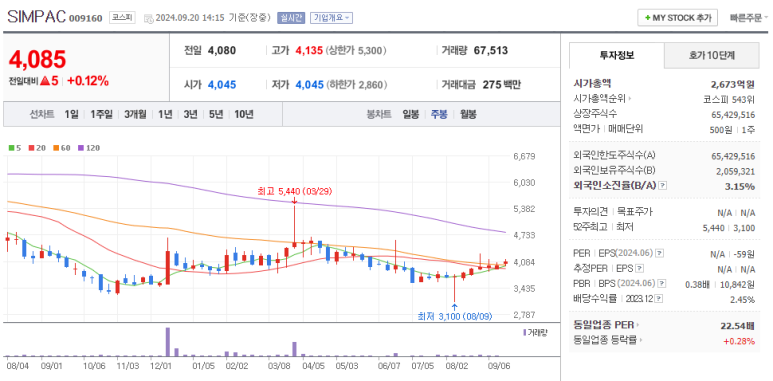Click the 외국인보유주식수 value 2,059,321
The width and height of the screenshot is (773, 381).
[735, 171]
